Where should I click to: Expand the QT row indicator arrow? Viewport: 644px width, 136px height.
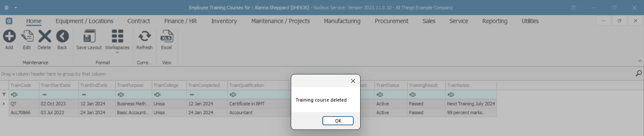pos(4,104)
